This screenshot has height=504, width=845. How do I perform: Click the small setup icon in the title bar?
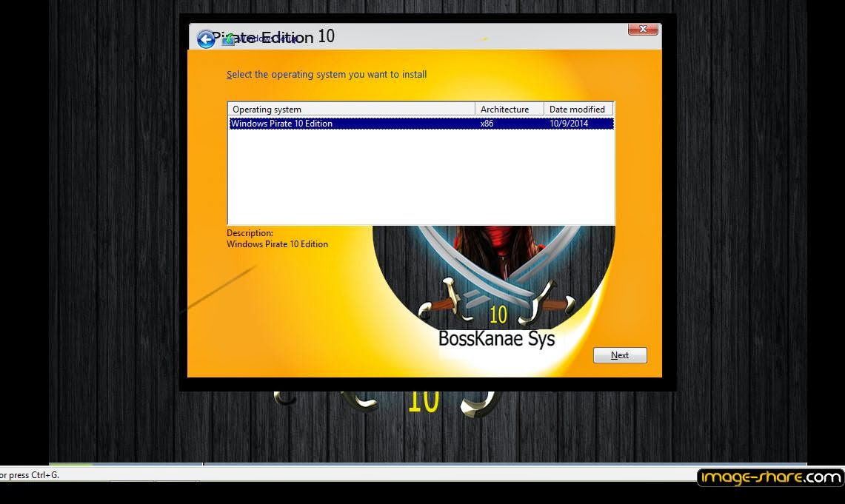click(x=229, y=39)
